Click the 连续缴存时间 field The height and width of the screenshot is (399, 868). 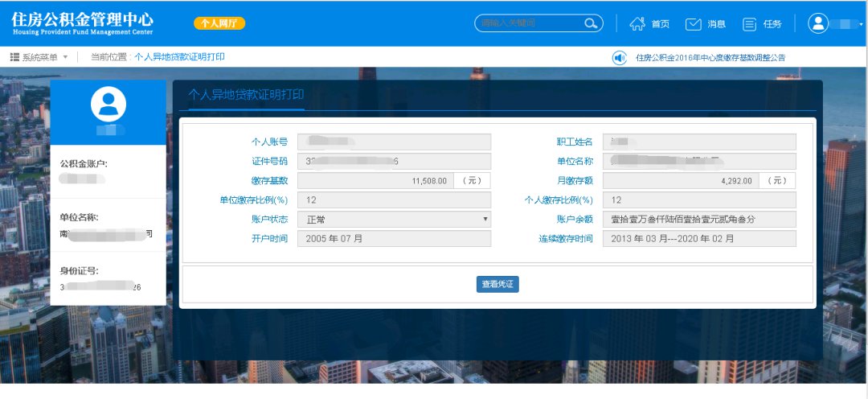(x=698, y=239)
